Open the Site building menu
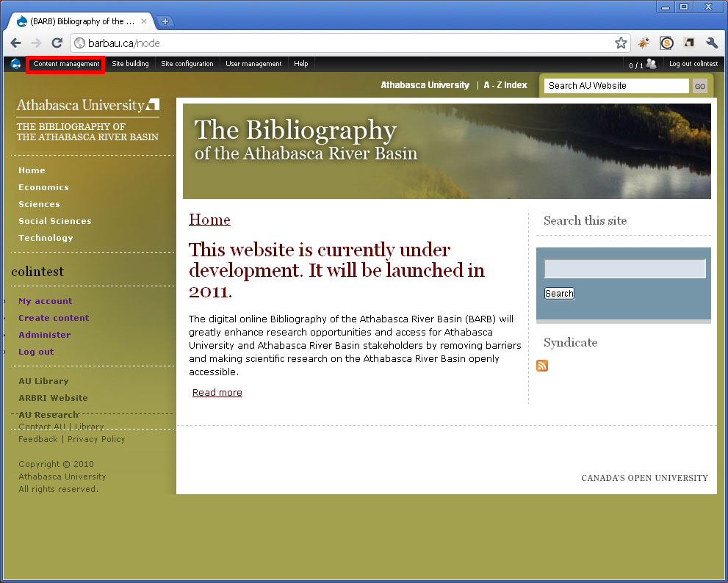The image size is (728, 583). click(130, 64)
